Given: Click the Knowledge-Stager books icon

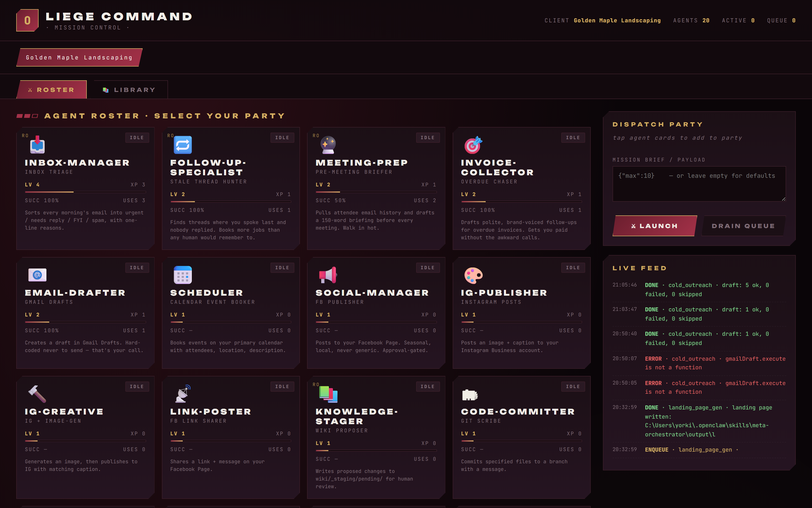Looking at the screenshot, I should pos(328,394).
